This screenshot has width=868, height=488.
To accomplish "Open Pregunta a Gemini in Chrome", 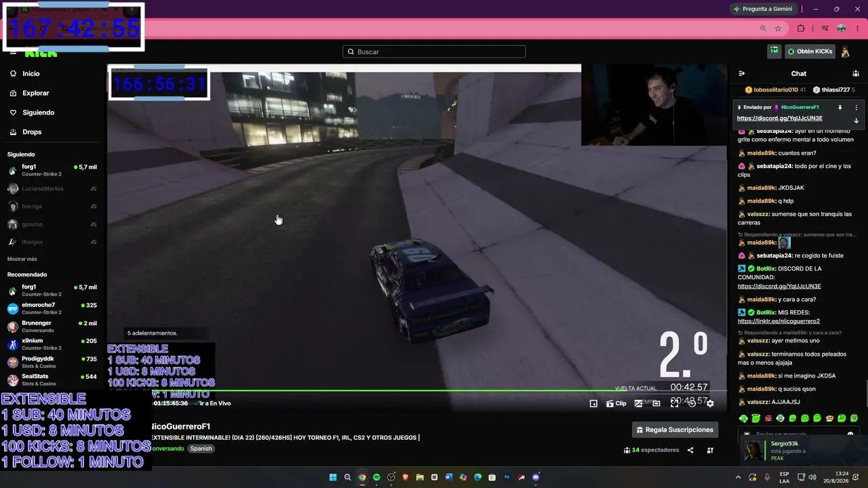I will [x=763, y=9].
